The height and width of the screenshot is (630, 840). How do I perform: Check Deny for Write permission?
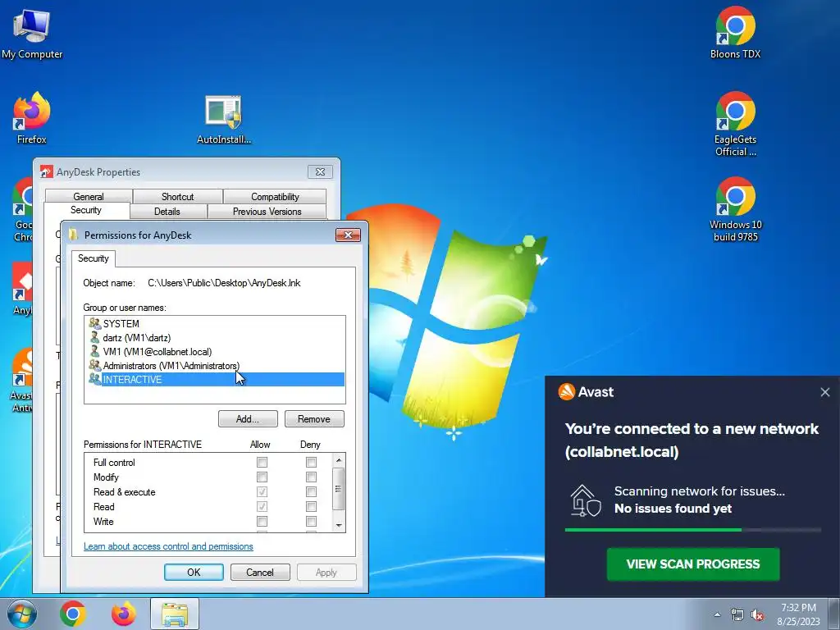pos(311,521)
